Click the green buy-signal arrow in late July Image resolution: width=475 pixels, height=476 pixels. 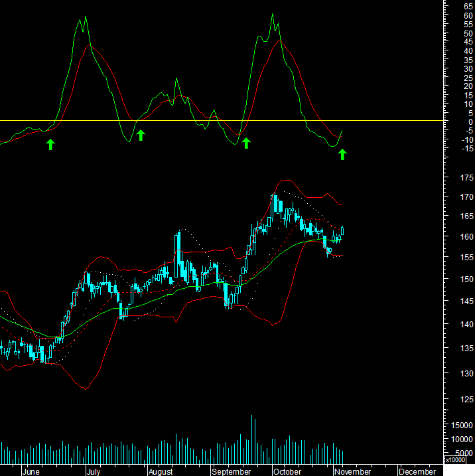141,135
